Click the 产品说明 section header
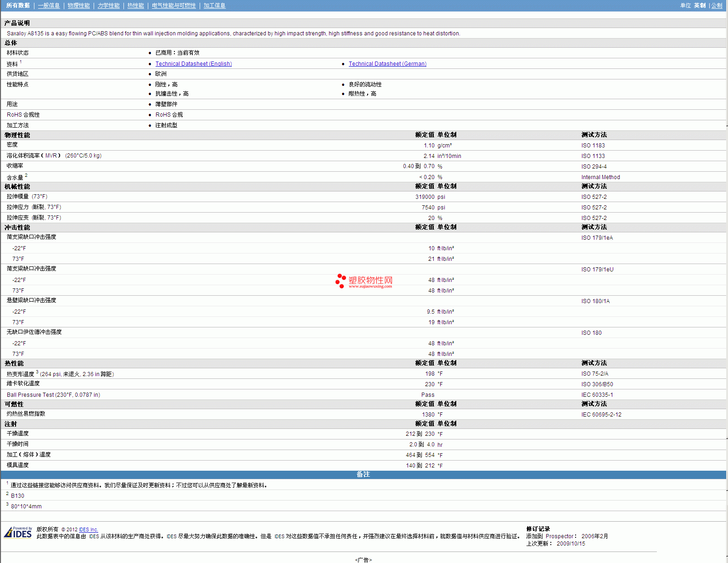The height and width of the screenshot is (563, 728). pyautogui.click(x=17, y=23)
